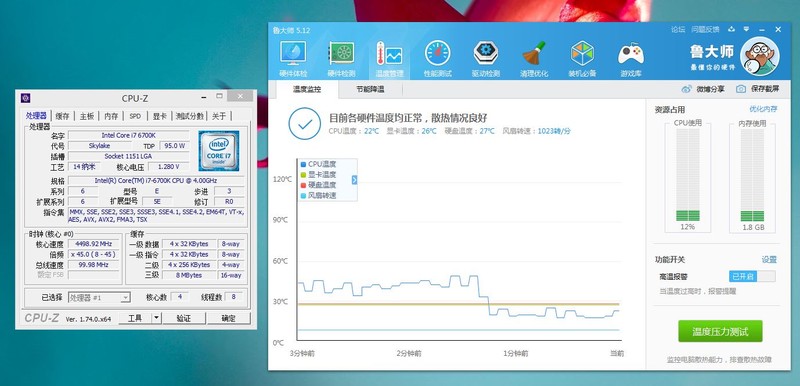Click the Intel Core i7 logo in CPU-Z
Screen dimensions: 800x386
[x=219, y=150]
